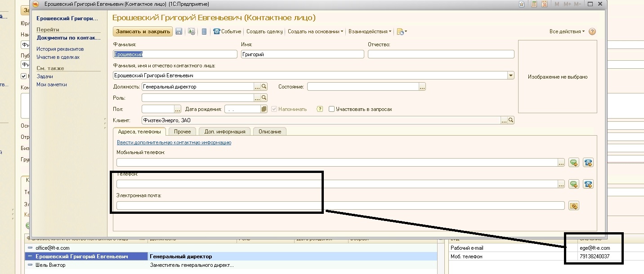Click into the Отчество input field
644x274 pixels.
[x=441, y=54]
